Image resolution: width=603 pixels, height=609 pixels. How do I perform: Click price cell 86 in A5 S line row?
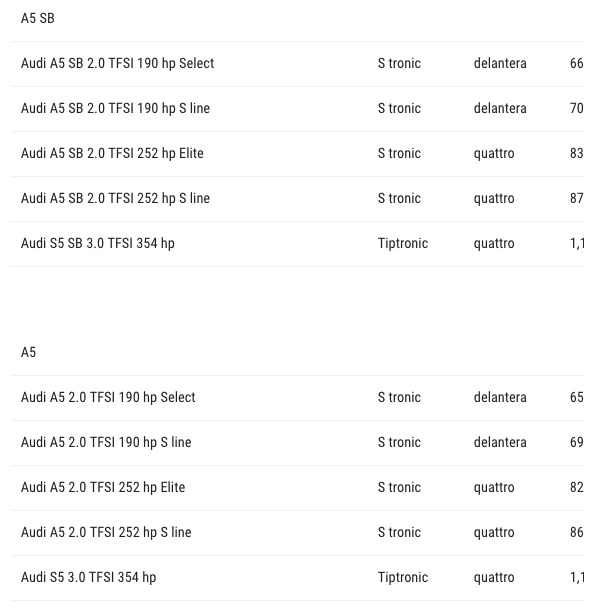pos(577,532)
